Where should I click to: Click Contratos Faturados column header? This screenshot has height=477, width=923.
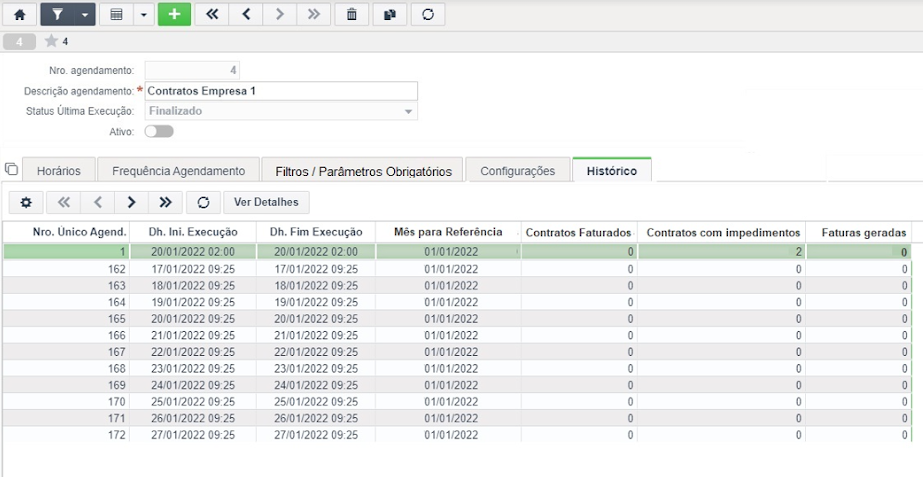[x=579, y=233]
